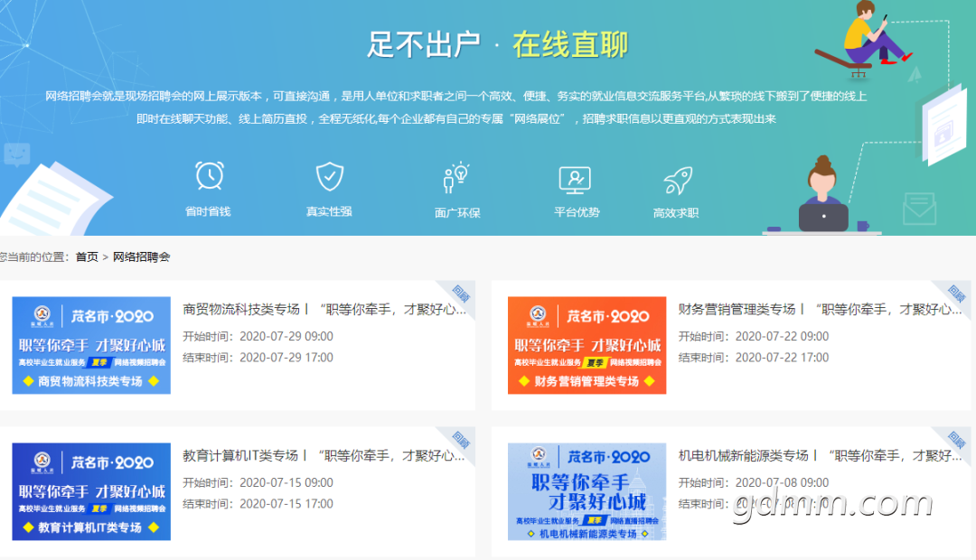Click the 足不出户 banner heading

[424, 45]
